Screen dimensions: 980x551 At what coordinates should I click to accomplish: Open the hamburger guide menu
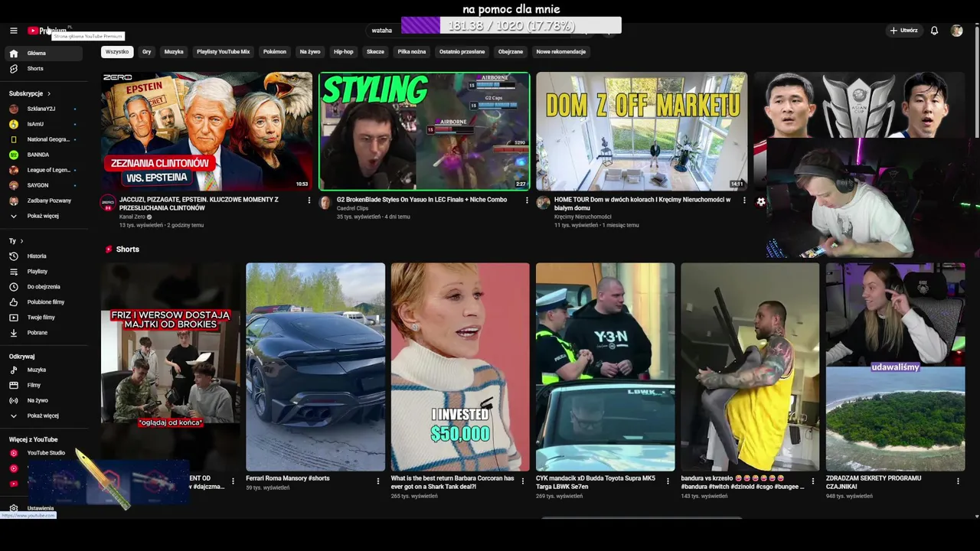tap(13, 31)
